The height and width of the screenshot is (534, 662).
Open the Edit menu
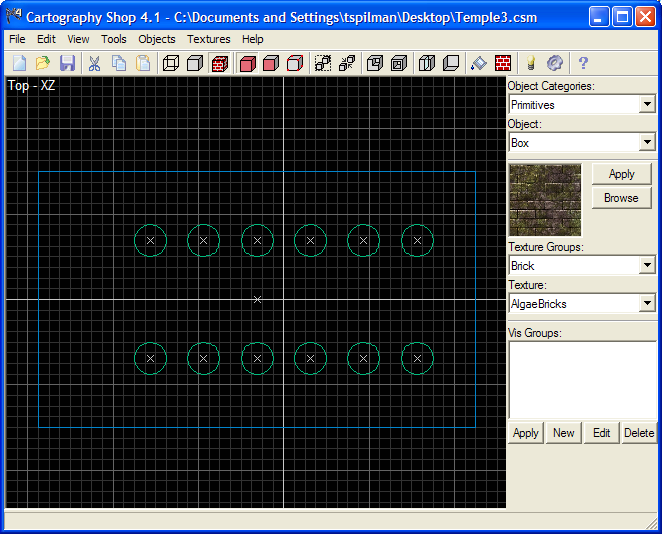point(46,39)
